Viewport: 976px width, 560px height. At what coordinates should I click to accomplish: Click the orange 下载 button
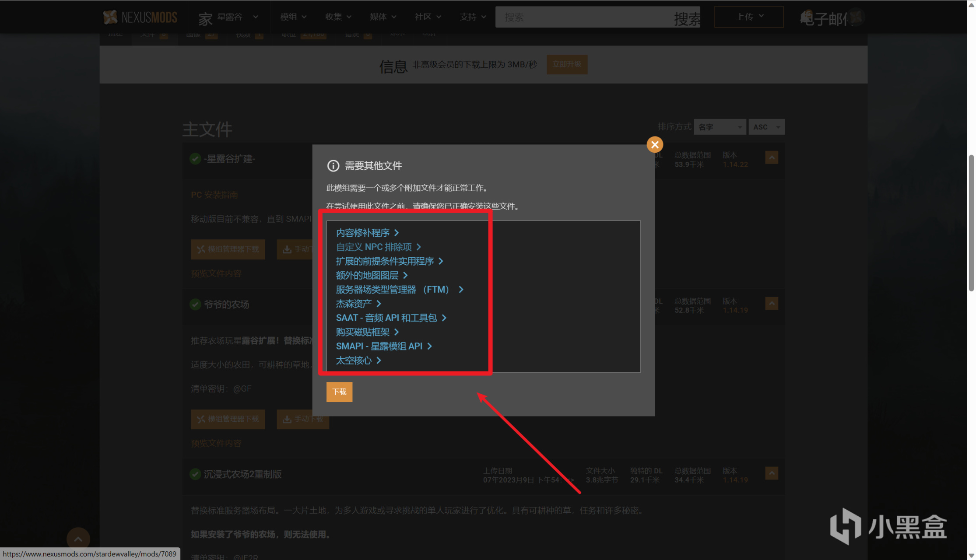(x=339, y=392)
